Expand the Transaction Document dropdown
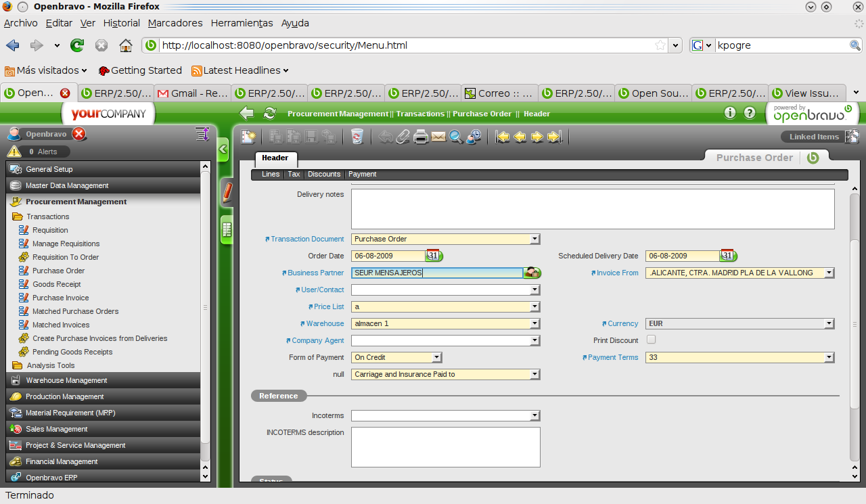The image size is (866, 504). click(534, 239)
